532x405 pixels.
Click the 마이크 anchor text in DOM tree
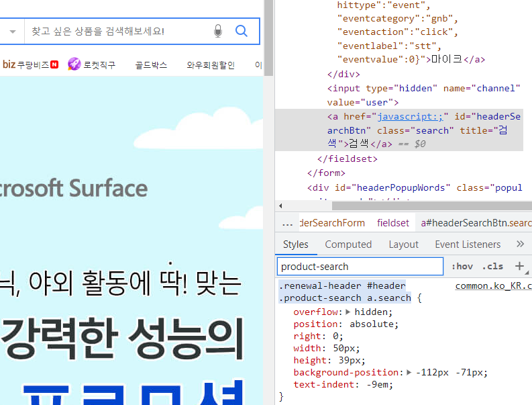(x=447, y=59)
